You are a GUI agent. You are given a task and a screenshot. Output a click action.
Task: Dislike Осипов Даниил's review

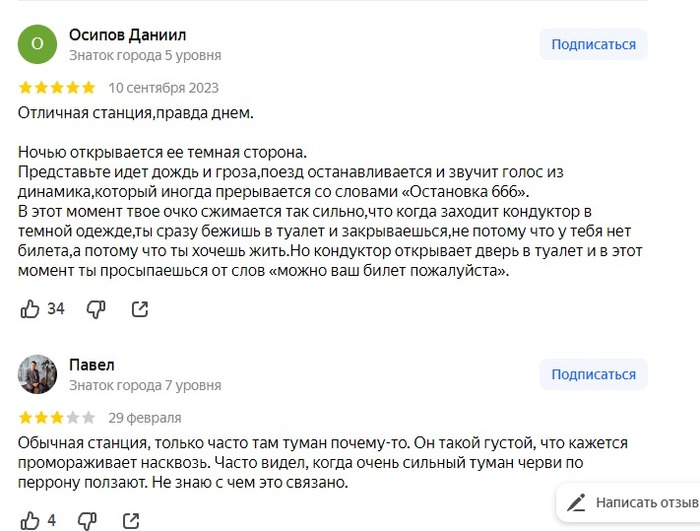coord(96,309)
